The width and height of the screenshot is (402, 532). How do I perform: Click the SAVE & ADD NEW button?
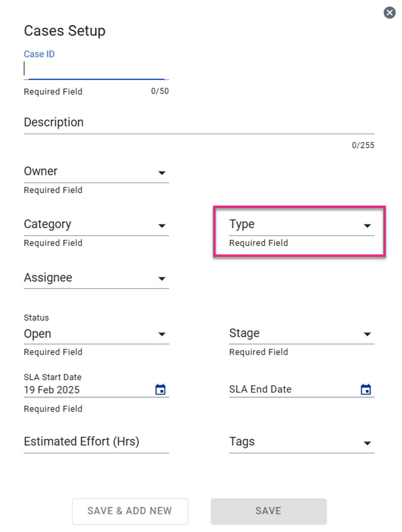pos(130,511)
